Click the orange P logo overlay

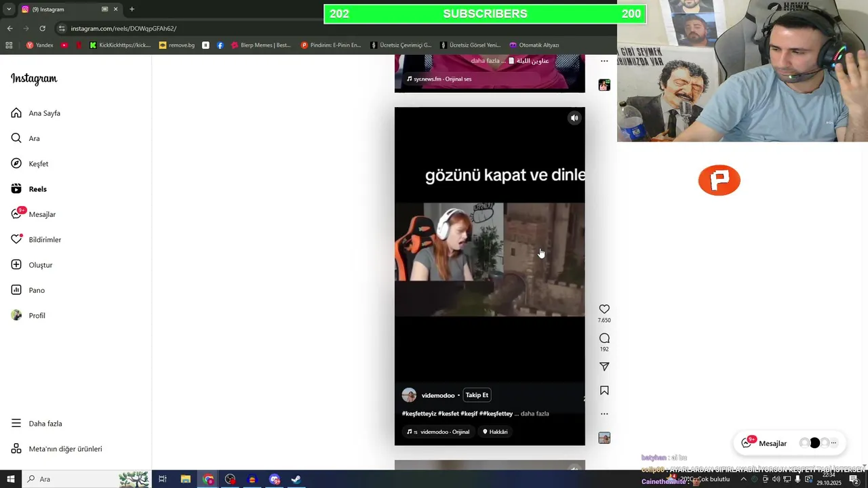[x=719, y=180]
